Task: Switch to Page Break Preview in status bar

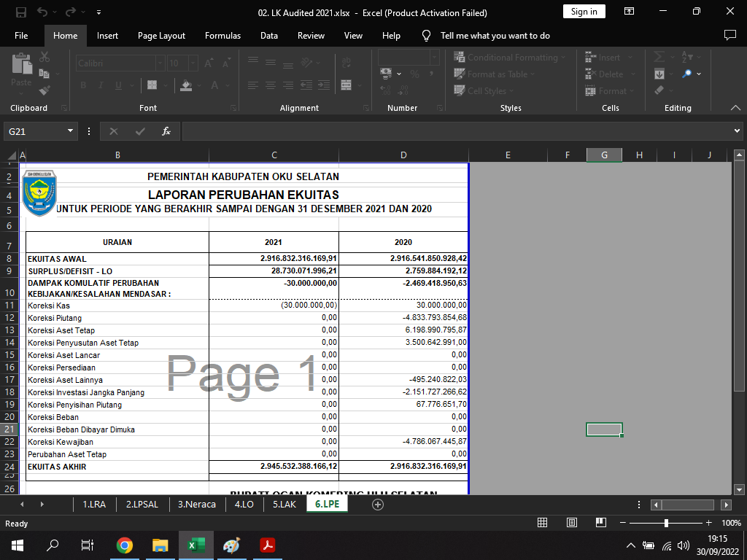Action: [x=601, y=523]
